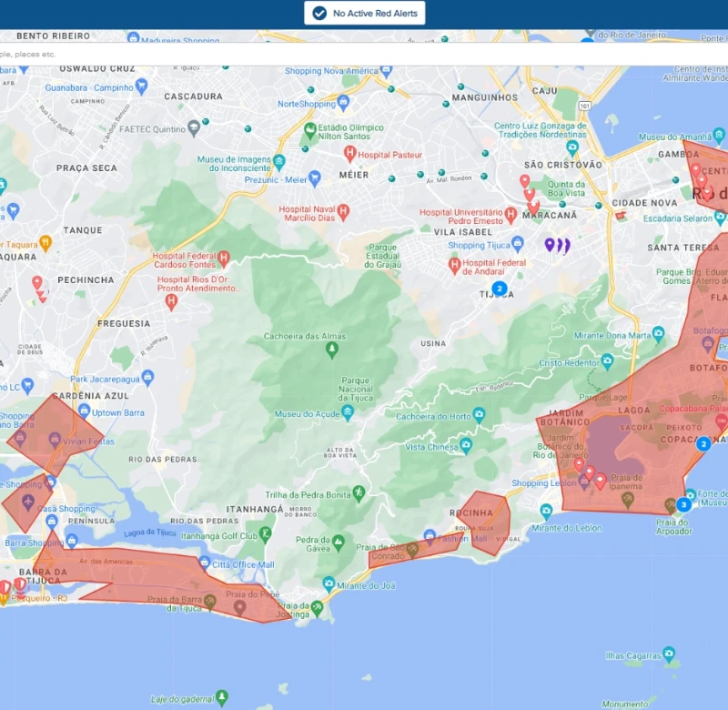Open the Fashion Mall shopping marker
Viewport: 728px width, 710px height.
coord(430,536)
